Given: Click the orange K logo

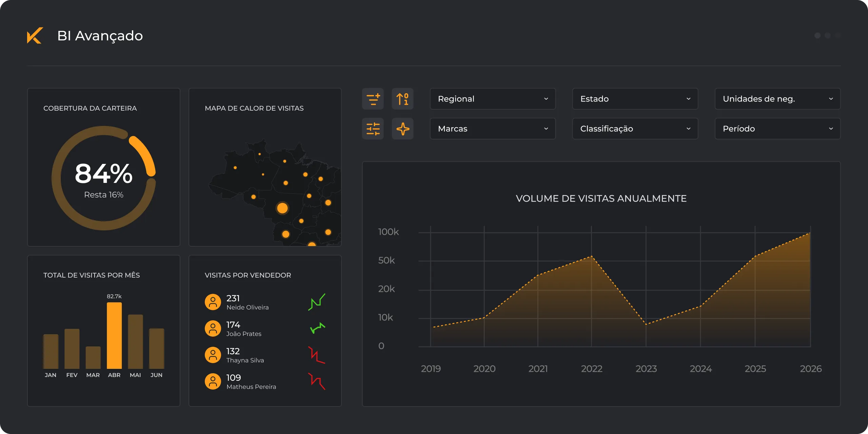Looking at the screenshot, I should pos(35,35).
